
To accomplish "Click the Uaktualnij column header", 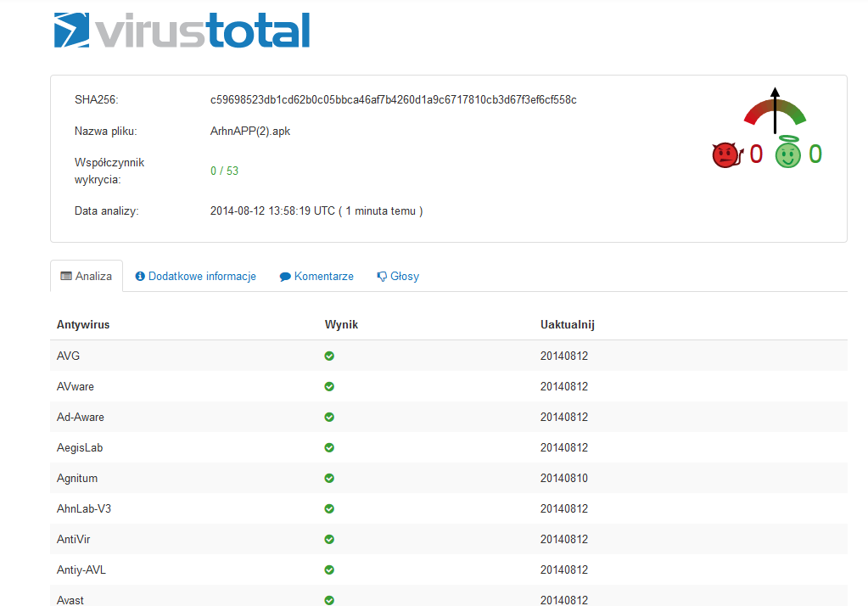I will coord(568,324).
